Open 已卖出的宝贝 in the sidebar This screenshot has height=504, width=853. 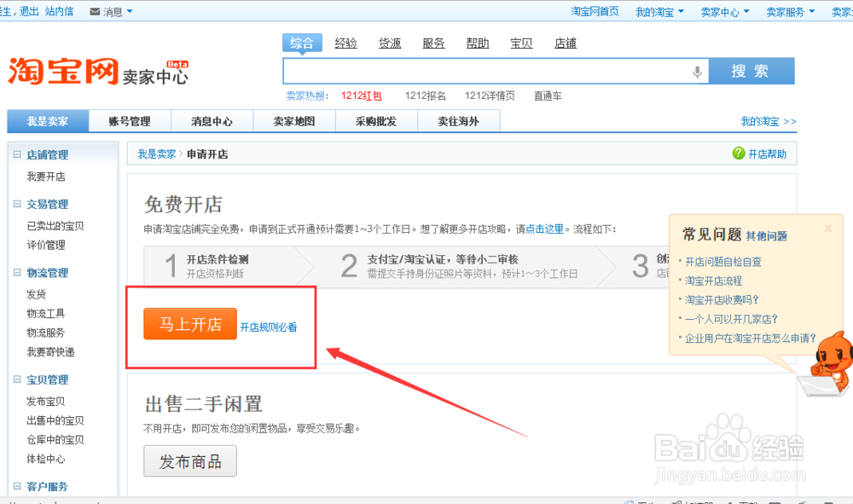(x=55, y=226)
